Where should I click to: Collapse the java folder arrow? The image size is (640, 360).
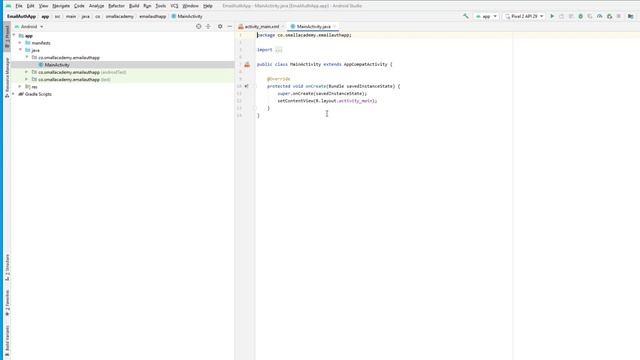click(x=20, y=50)
